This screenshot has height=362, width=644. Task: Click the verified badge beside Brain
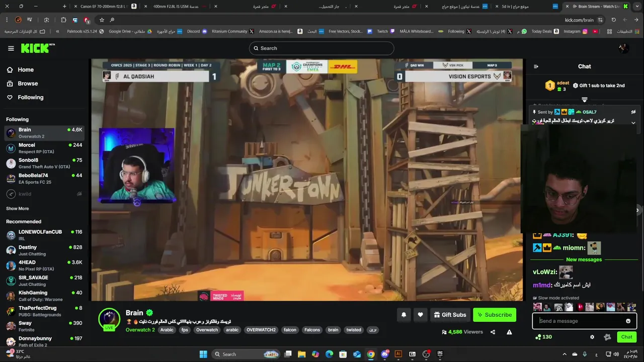click(x=149, y=313)
